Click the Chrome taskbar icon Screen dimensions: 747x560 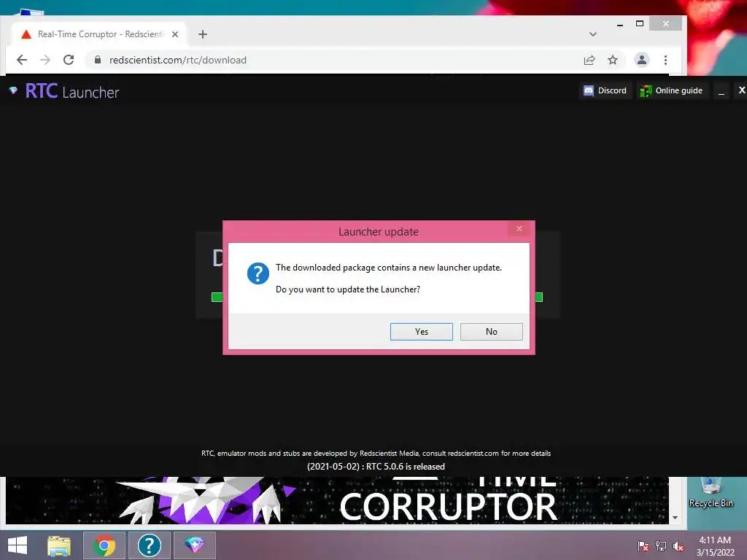(x=104, y=545)
